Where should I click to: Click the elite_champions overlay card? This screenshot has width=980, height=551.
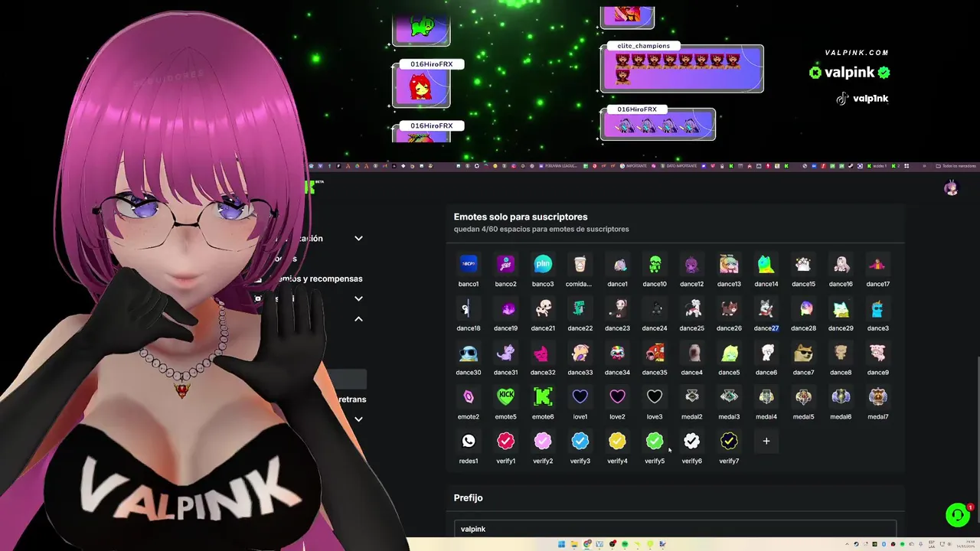pos(681,68)
